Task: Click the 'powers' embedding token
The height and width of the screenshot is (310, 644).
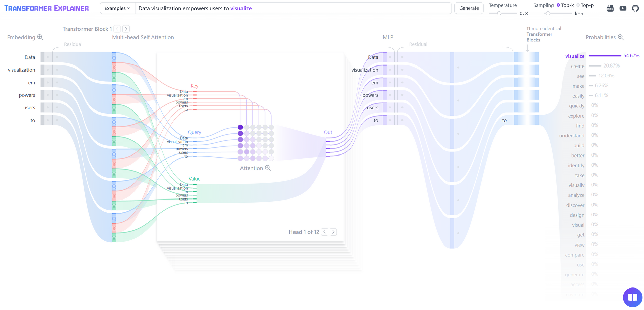Action: pyautogui.click(x=27, y=95)
